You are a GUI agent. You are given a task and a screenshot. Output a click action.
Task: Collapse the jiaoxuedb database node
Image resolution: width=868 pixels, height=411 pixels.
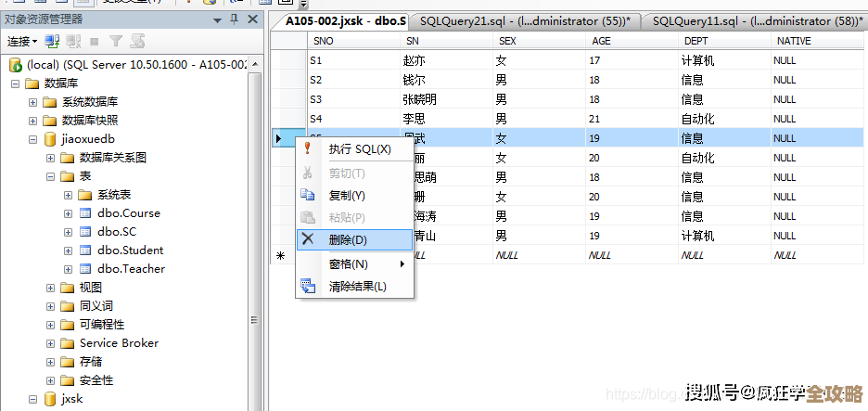click(32, 139)
